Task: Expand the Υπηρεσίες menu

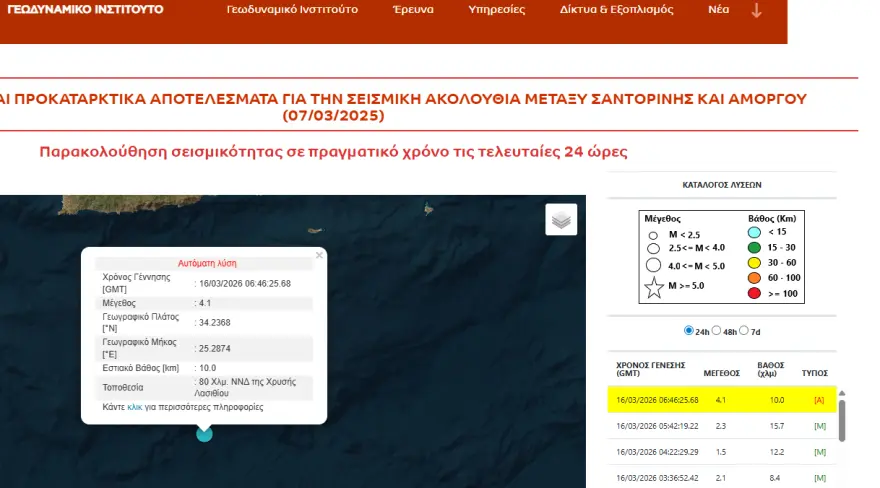Action: [495, 10]
